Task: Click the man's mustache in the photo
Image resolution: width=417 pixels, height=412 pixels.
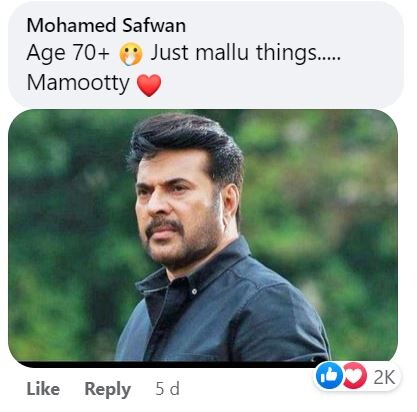Action: (164, 225)
